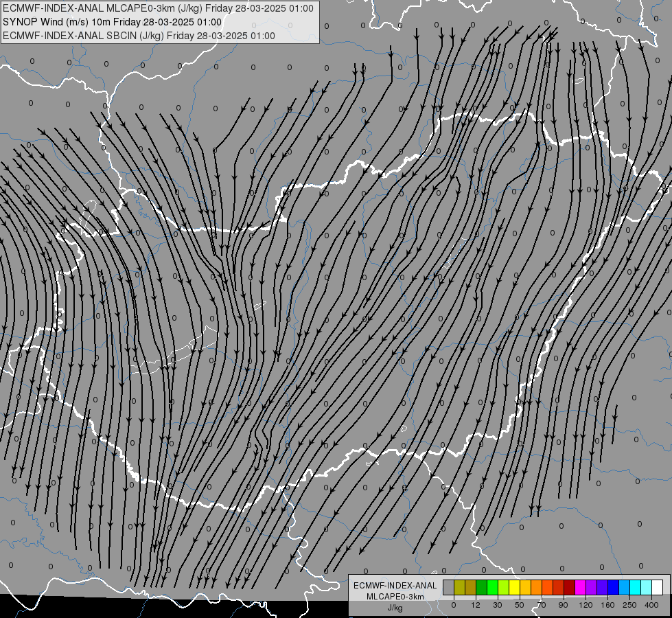Click the MLCAPE0-3km title line at top
Image resolution: width=672 pixels, height=618 pixels.
[x=158, y=8]
